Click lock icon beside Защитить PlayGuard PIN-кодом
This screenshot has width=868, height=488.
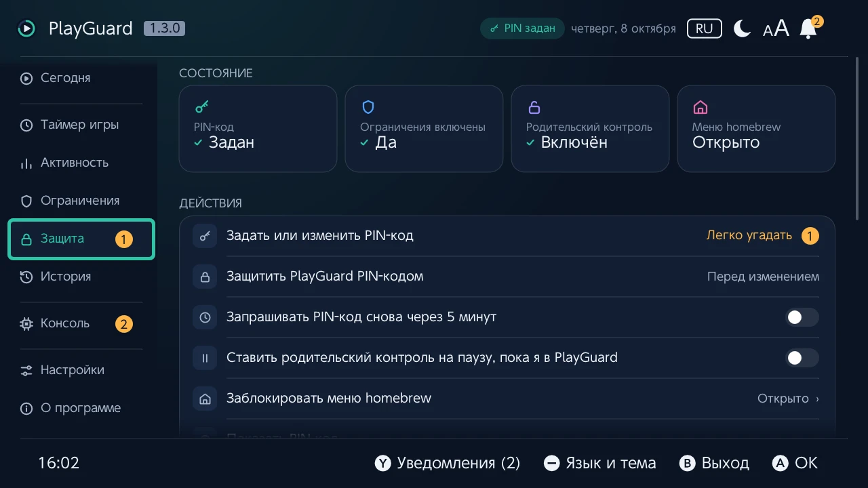click(x=205, y=277)
